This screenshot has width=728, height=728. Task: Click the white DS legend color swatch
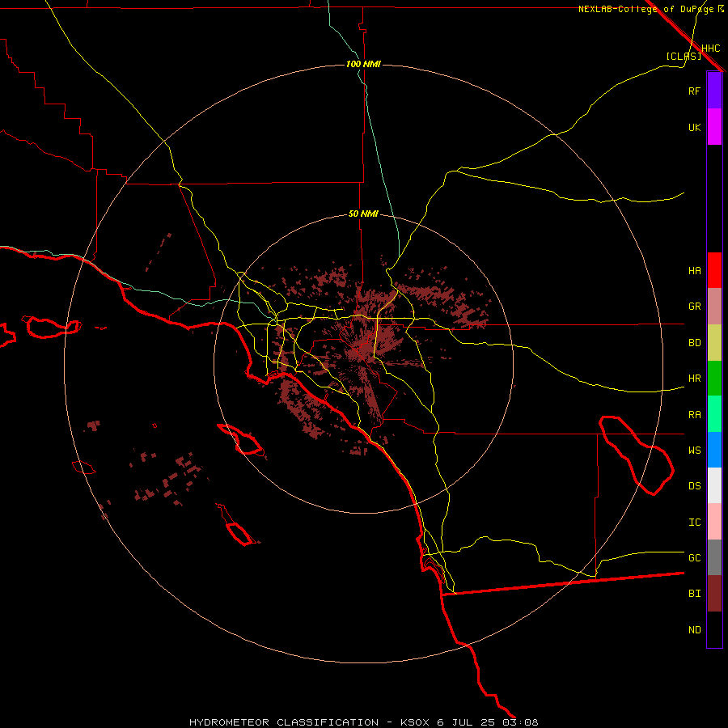714,485
